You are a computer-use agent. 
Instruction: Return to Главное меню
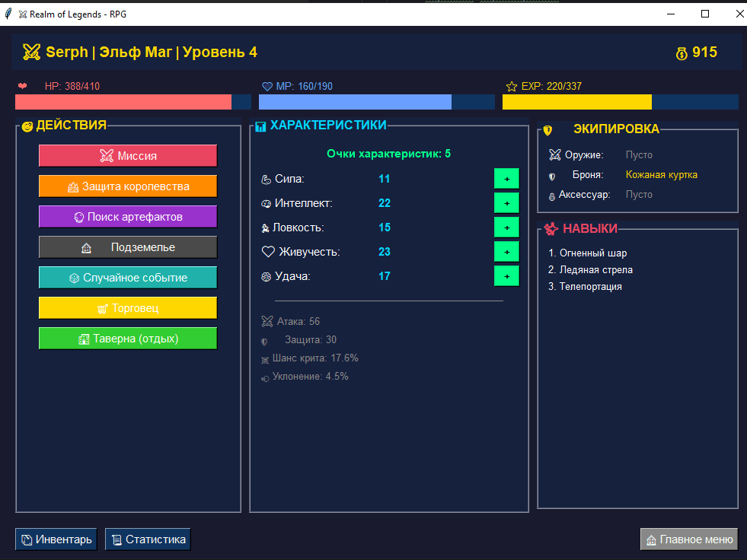point(689,539)
